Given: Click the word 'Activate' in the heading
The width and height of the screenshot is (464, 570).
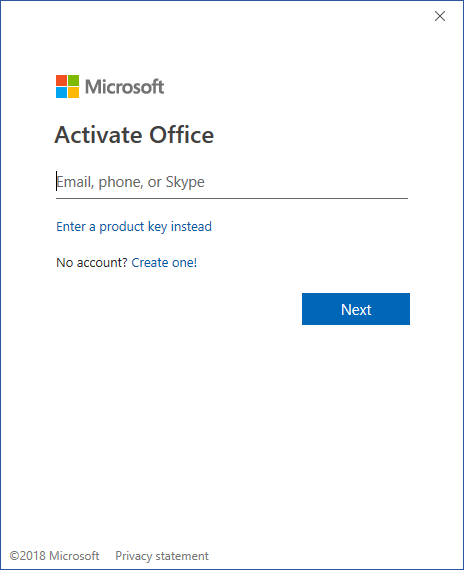Looking at the screenshot, I should coord(99,135).
